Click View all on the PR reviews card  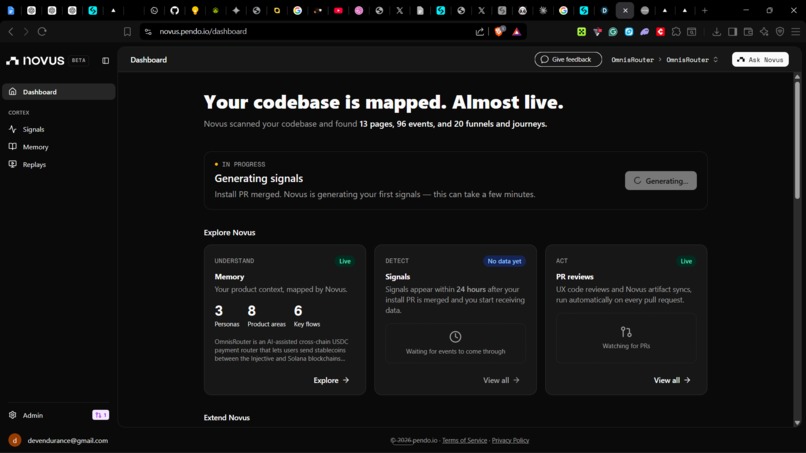click(672, 380)
